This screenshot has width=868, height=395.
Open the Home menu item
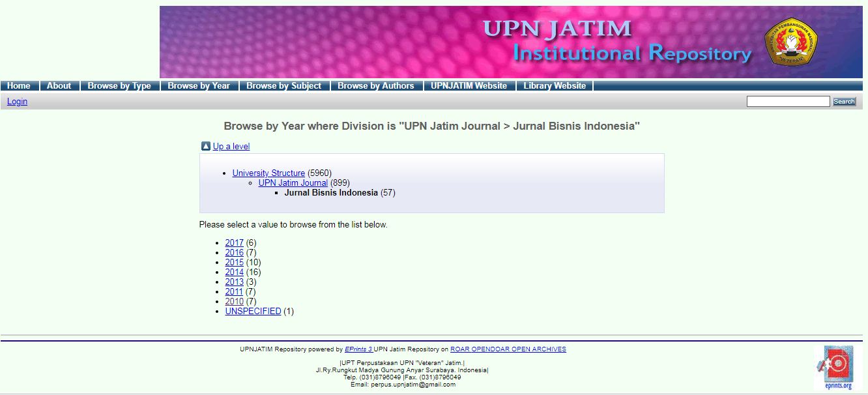[x=19, y=86]
